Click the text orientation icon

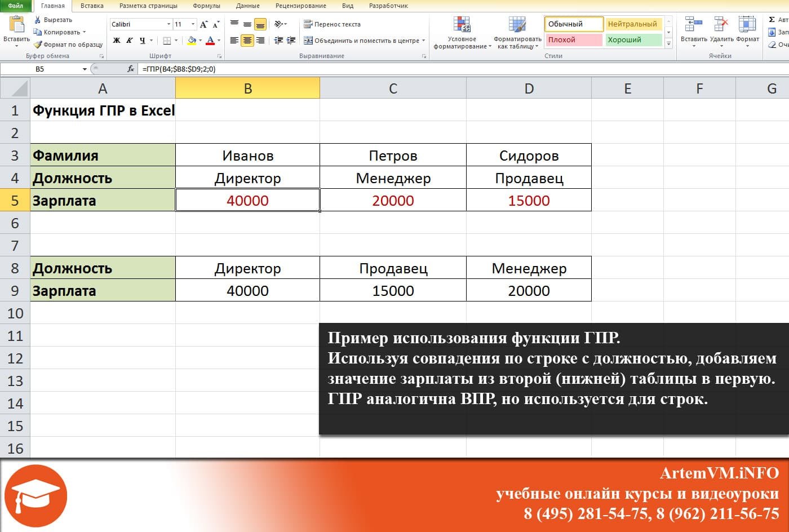(x=279, y=24)
